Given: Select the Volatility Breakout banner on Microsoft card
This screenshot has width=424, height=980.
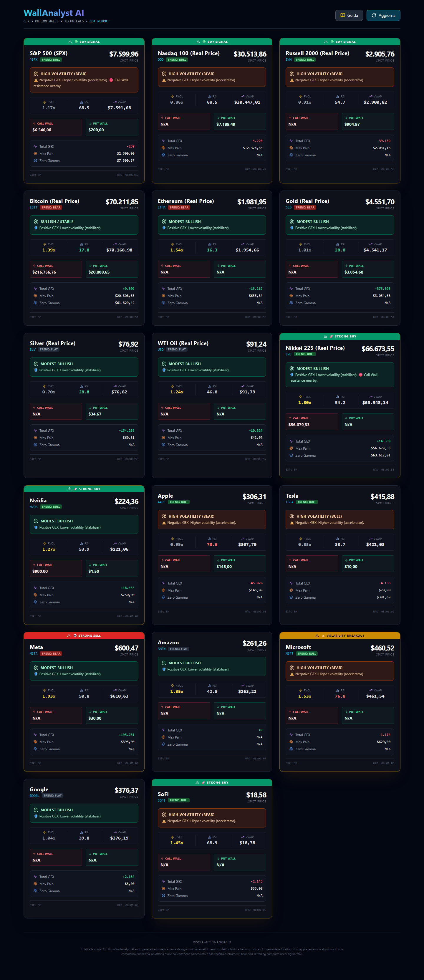Looking at the screenshot, I should 339,636.
